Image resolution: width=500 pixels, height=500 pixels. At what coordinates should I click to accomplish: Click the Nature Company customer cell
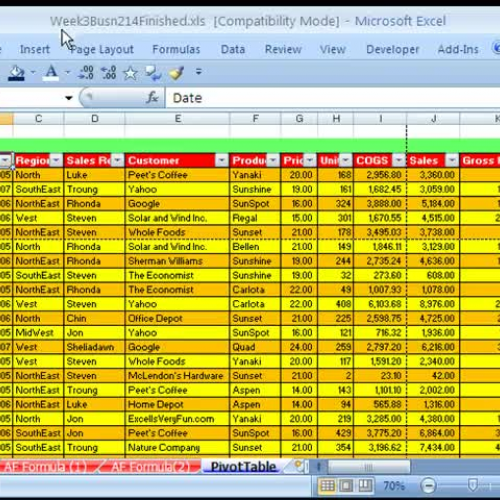[177, 447]
